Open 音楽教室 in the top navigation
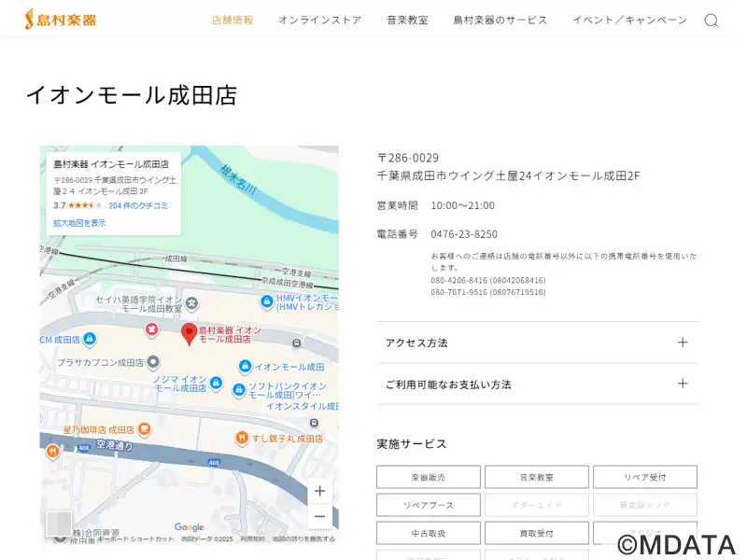This screenshot has height=560, width=747. click(407, 20)
